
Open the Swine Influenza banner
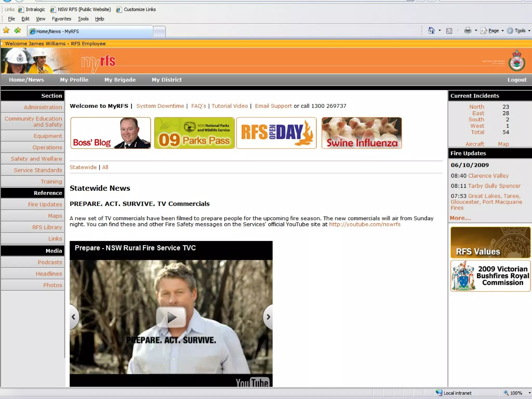(x=361, y=133)
